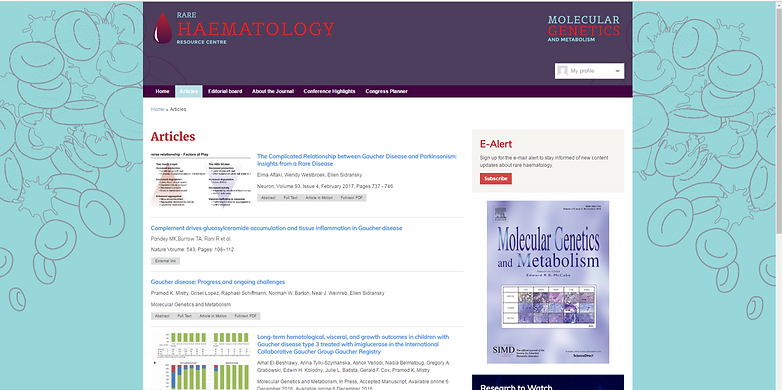Screen dimensions: 782x390
Task: Click the Molecular Genetics and Metabolism journal cover
Action: pyautogui.click(x=548, y=282)
